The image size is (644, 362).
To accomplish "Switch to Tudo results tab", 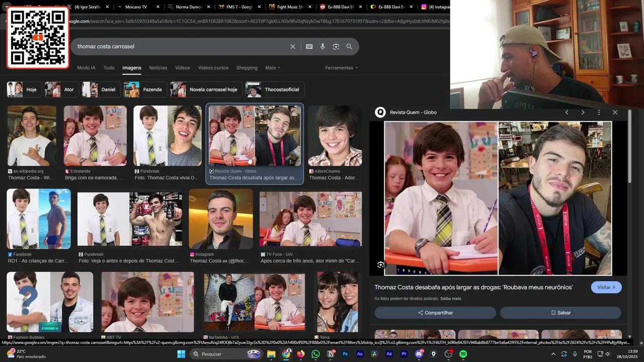I will coord(109,68).
